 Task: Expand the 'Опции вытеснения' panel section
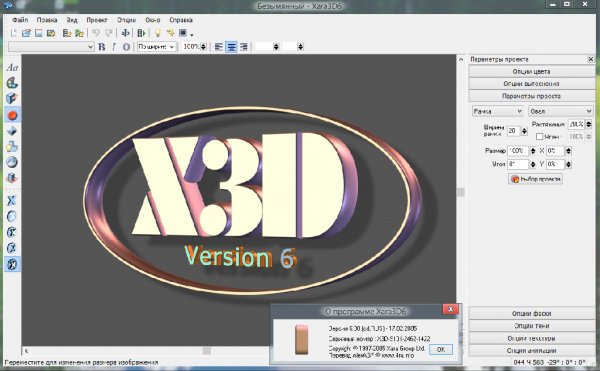click(532, 84)
